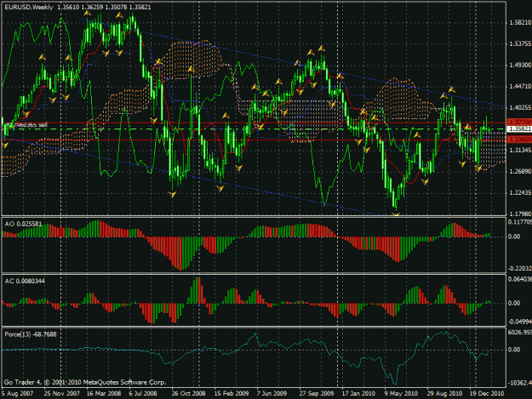Viewport: 532px width, 399px height.
Task: Click the AC scale minimum -0.04994
Action: pyautogui.click(x=520, y=322)
